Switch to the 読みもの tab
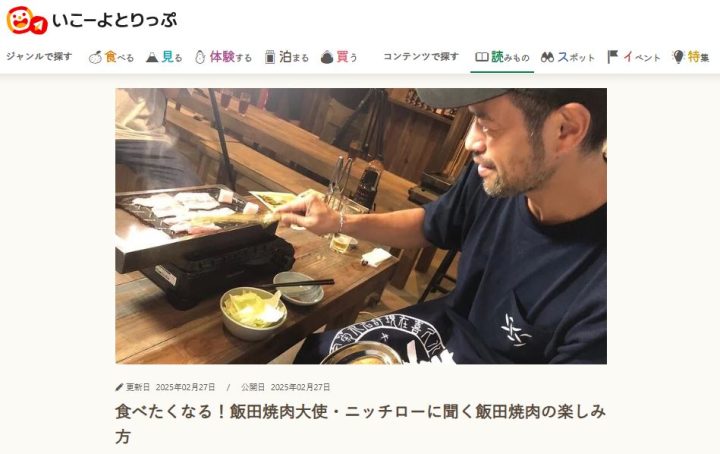The height and width of the screenshot is (454, 720). (x=502, y=57)
